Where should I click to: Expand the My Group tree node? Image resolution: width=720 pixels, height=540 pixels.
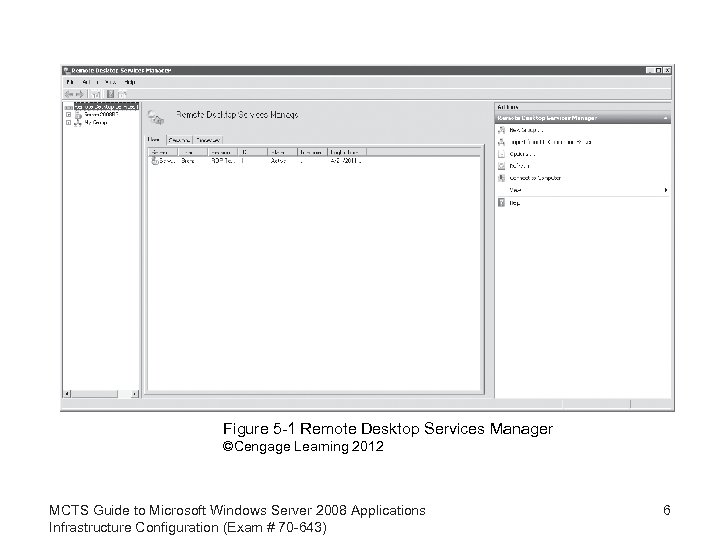click(x=68, y=123)
